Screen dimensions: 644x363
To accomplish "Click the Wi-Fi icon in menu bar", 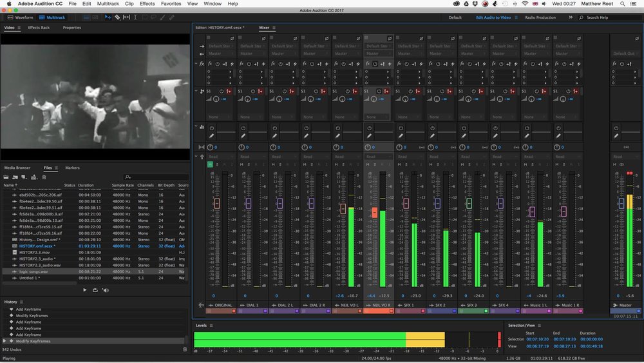I will 525,4.
